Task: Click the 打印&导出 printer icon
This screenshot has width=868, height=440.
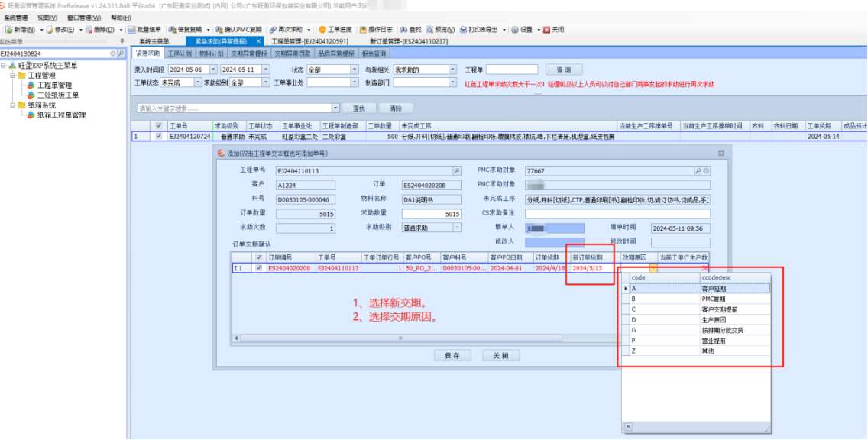Action: (463, 29)
